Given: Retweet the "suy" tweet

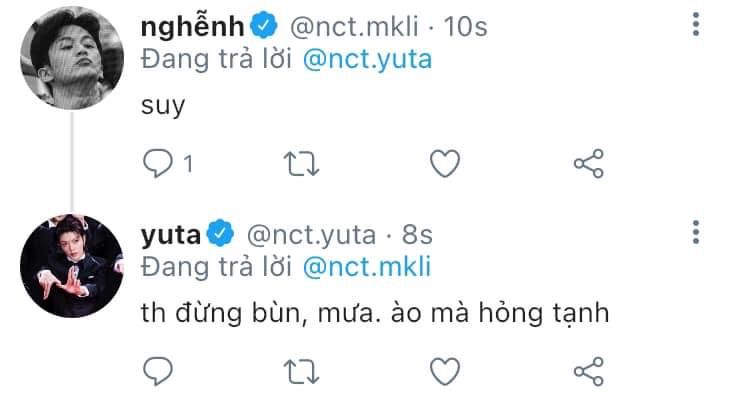Looking at the screenshot, I should coord(299,163).
